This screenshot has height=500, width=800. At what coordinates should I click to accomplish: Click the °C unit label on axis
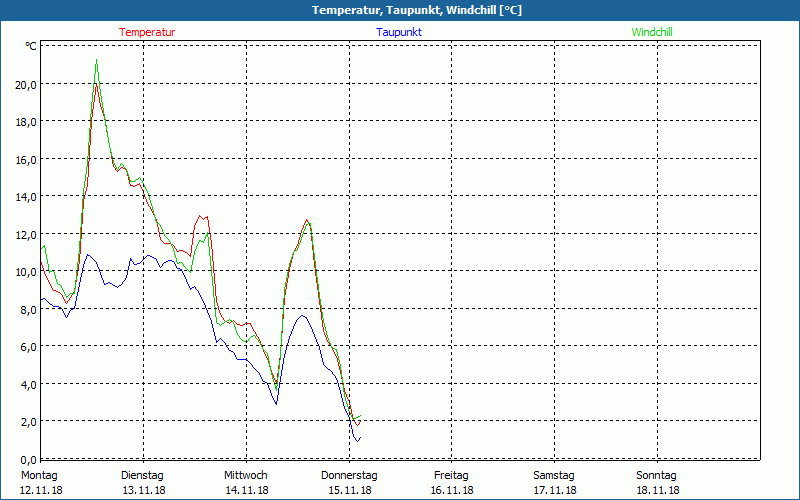pyautogui.click(x=30, y=46)
